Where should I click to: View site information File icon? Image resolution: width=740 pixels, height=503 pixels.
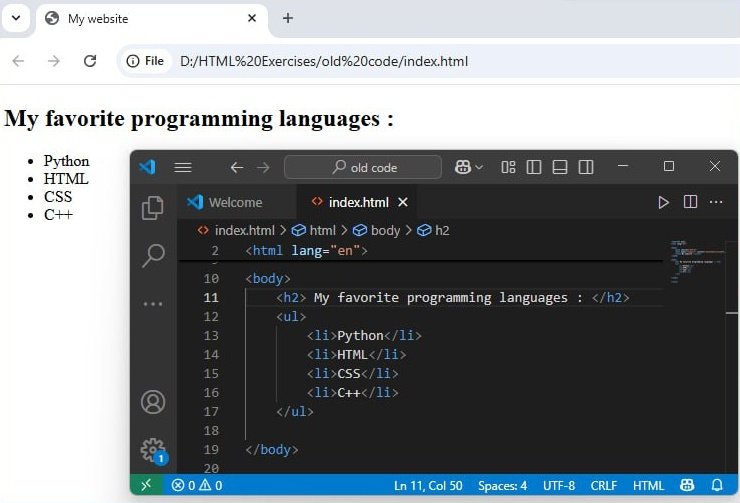[x=145, y=61]
